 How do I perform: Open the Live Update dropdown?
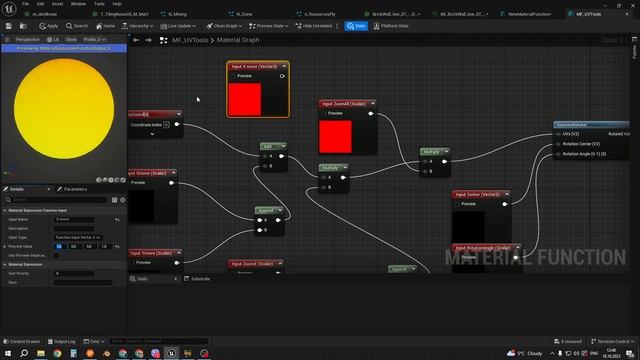point(178,26)
